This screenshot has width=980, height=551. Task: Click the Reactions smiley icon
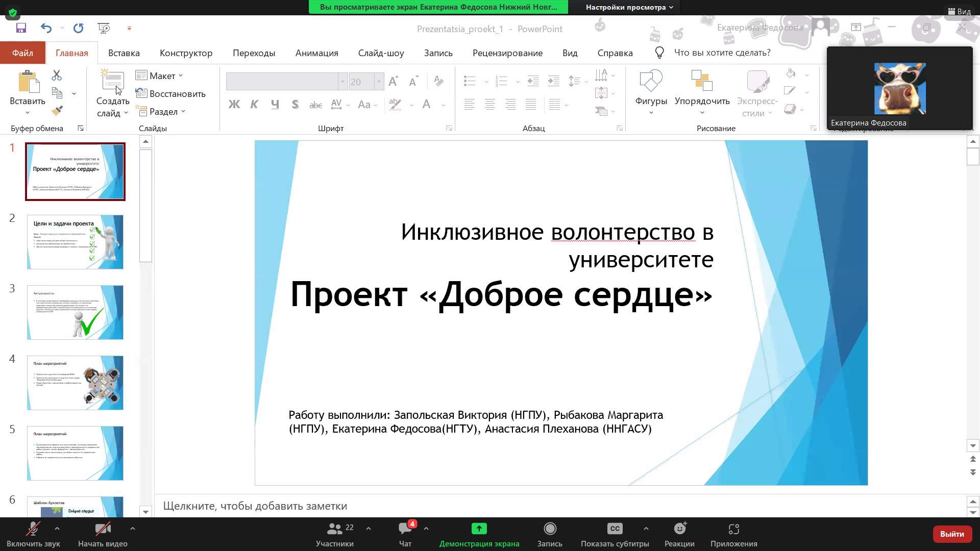tap(679, 529)
